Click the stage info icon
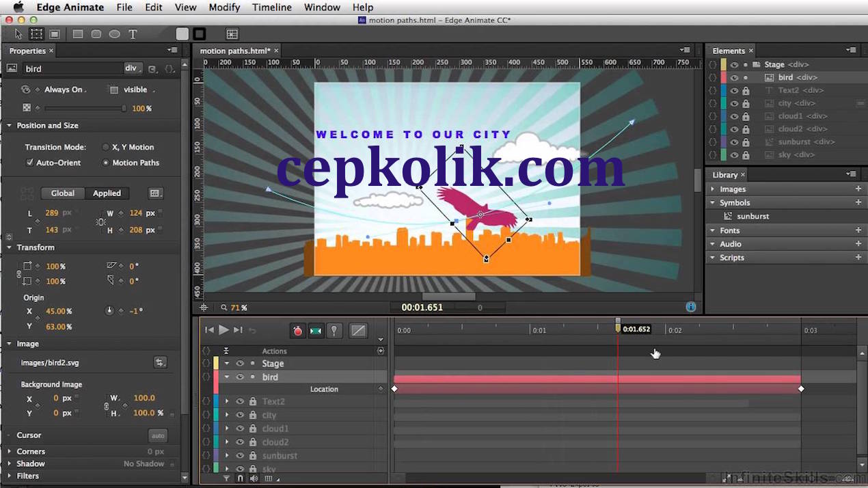This screenshot has height=488, width=868. (x=691, y=307)
